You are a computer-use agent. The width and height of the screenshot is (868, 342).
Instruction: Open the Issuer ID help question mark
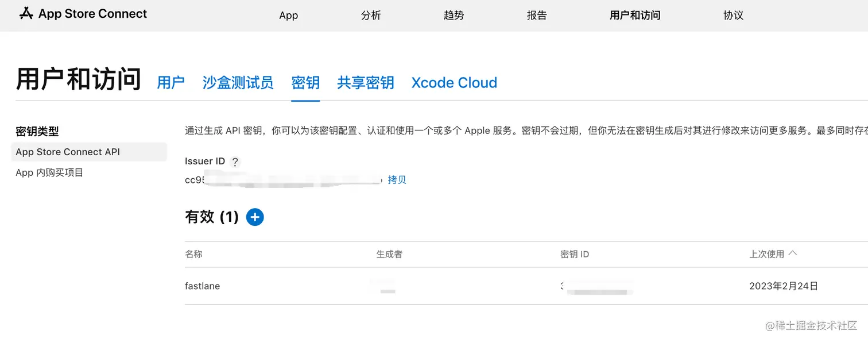[235, 162]
